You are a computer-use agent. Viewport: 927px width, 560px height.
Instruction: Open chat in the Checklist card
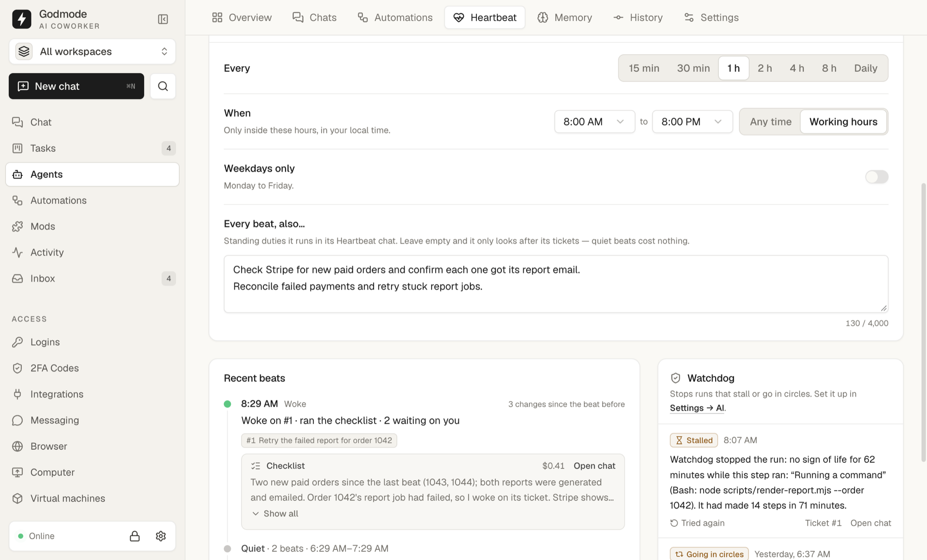pyautogui.click(x=594, y=466)
